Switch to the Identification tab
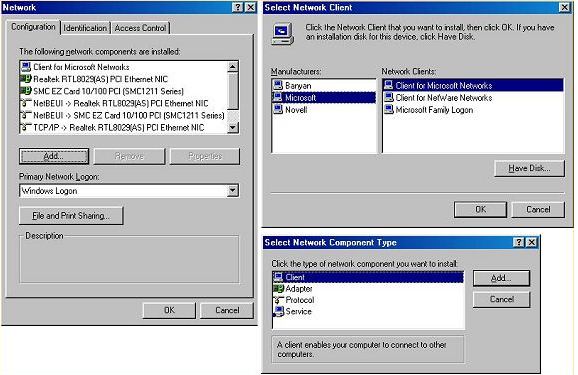This screenshot has width=578, height=375. coord(85,28)
